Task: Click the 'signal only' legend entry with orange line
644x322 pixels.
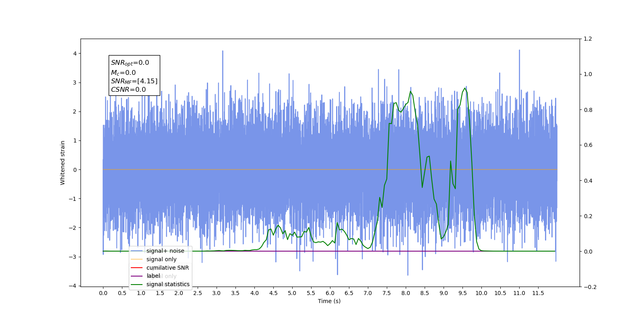Action: pyautogui.click(x=161, y=259)
